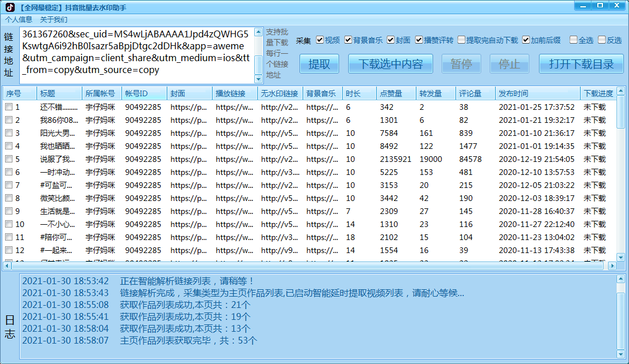Click the 下载进度 column header
This screenshot has height=364, width=629.
pyautogui.click(x=598, y=93)
